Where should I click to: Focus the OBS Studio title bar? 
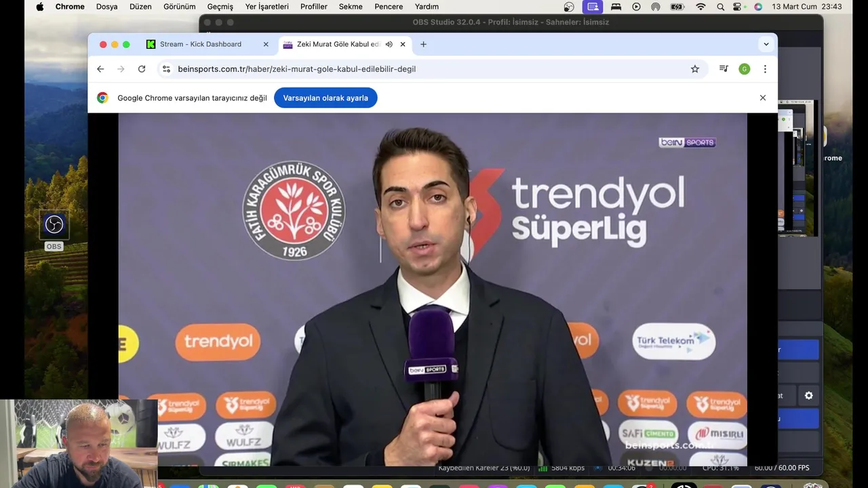tap(511, 22)
